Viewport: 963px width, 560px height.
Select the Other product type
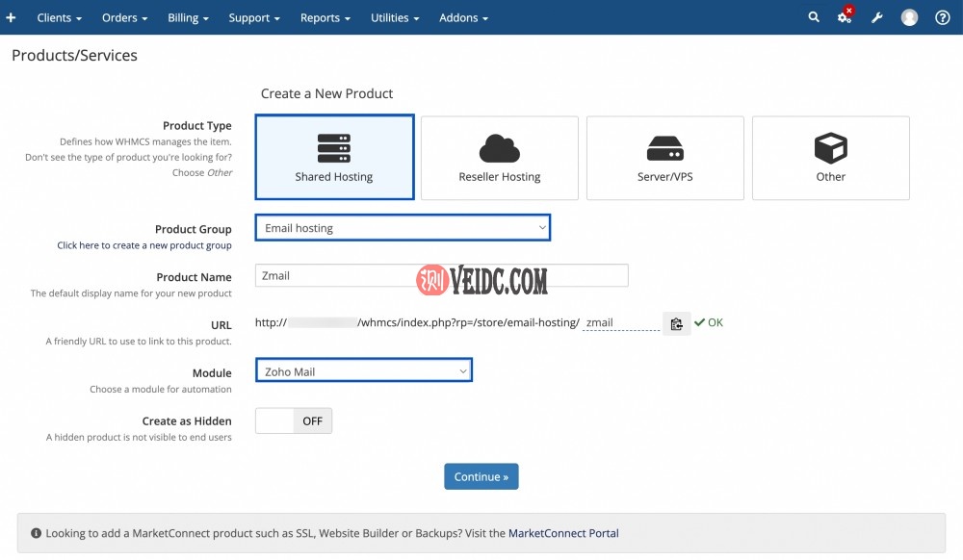pos(830,158)
